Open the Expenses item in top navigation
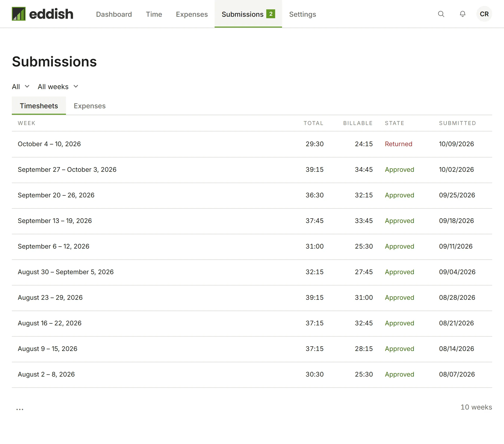This screenshot has width=504, height=444. [192, 14]
